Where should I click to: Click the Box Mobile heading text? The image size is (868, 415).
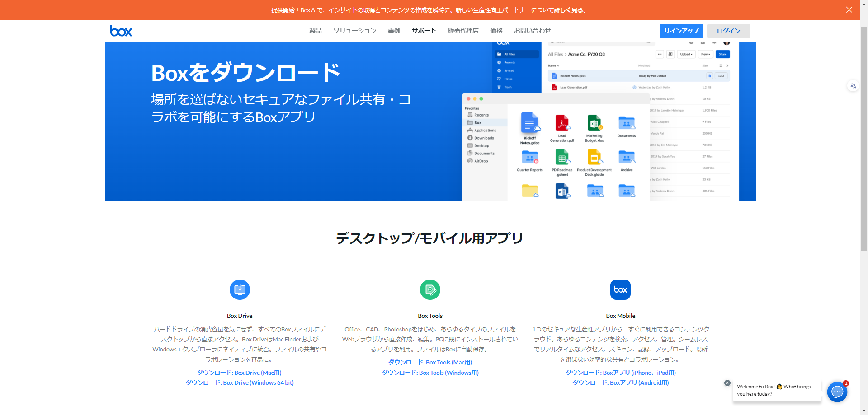tap(620, 316)
